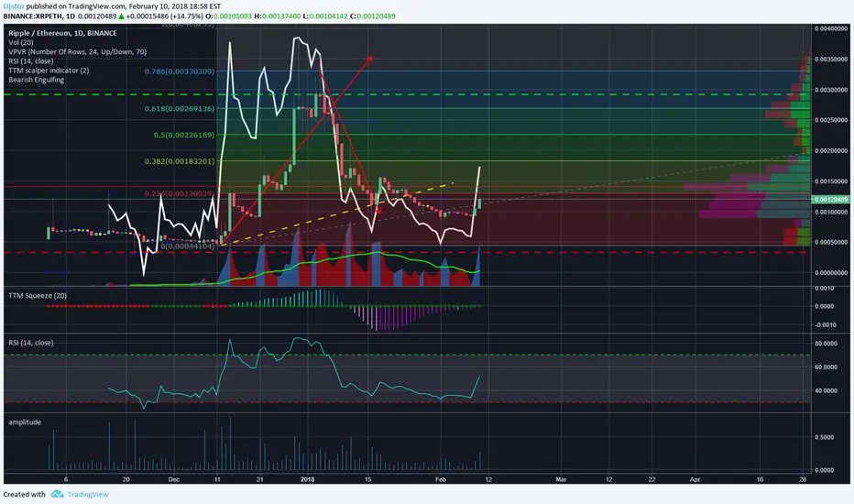Click the 40.0000 RSI axis label
This screenshot has height=504, width=854.
point(827,390)
